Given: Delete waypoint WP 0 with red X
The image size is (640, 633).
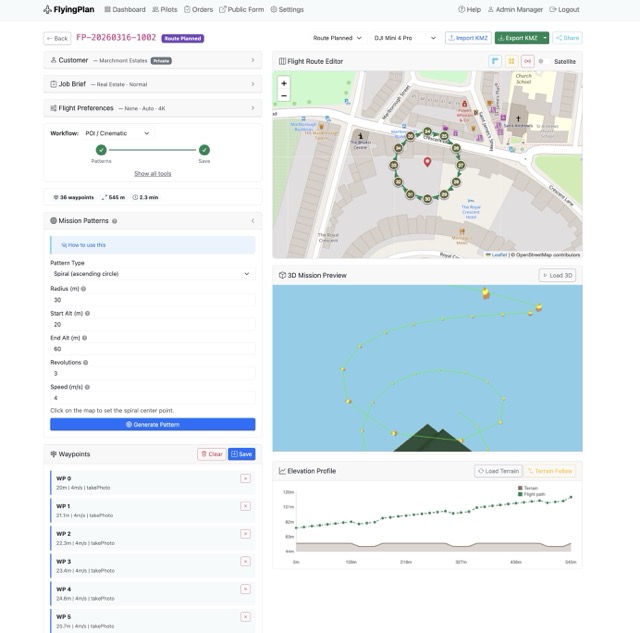Looking at the screenshot, I should coord(245,479).
